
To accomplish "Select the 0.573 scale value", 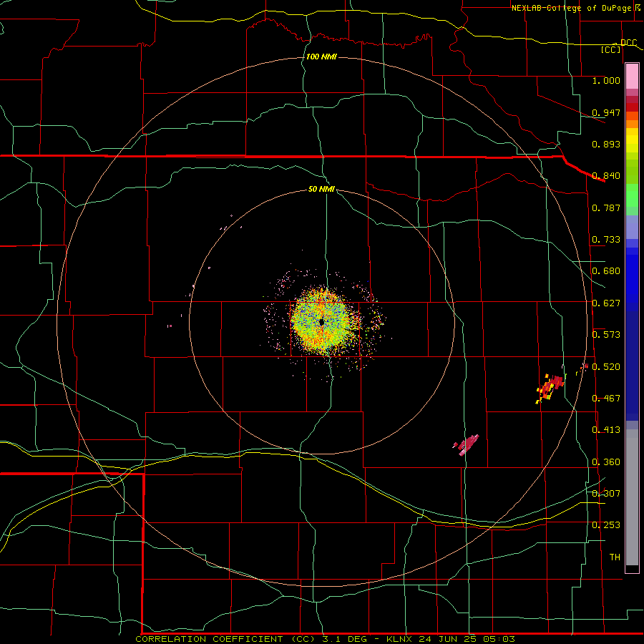I will [606, 335].
